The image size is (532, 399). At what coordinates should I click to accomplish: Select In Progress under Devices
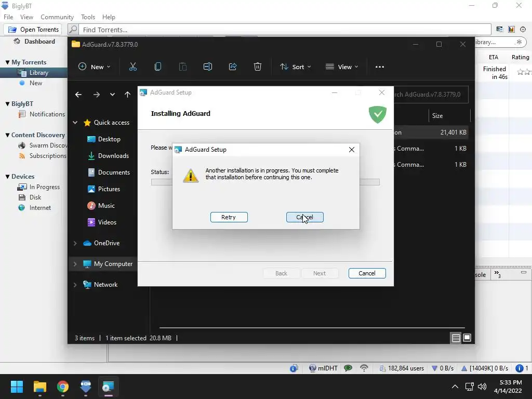point(44,187)
